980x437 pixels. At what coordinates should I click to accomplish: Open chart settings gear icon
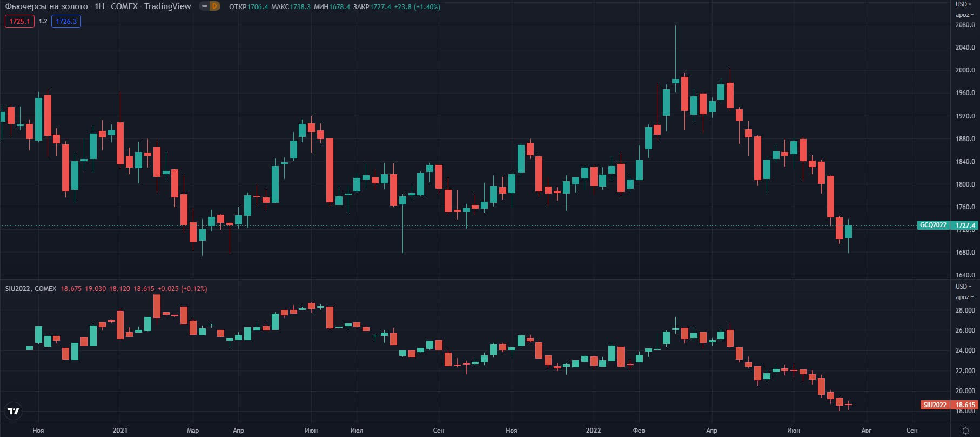[965, 431]
